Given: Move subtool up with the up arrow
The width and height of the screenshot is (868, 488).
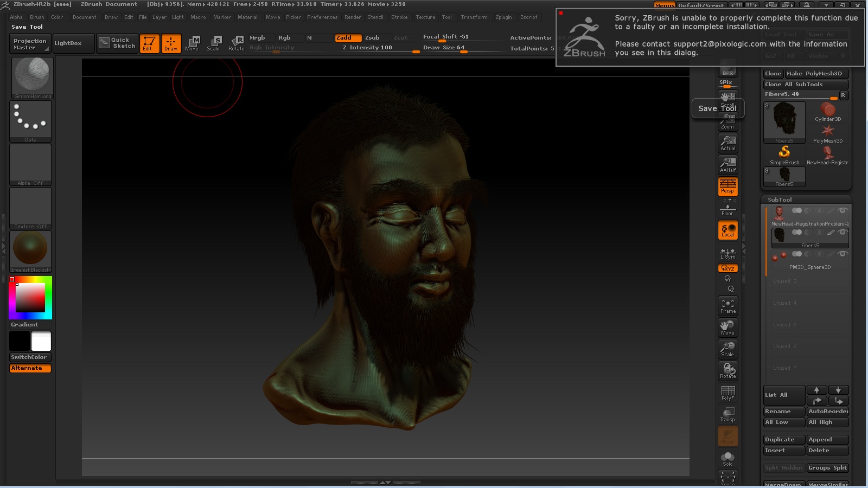Looking at the screenshot, I should (x=816, y=390).
